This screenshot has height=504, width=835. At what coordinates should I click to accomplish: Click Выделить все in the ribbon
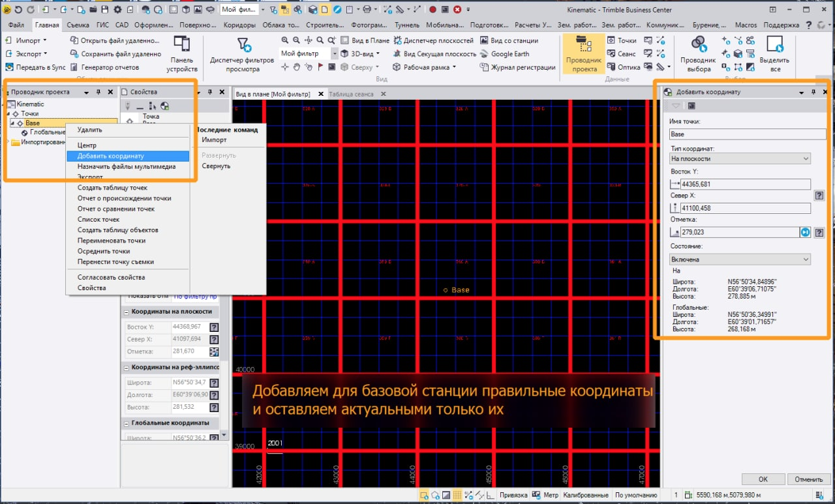(x=775, y=54)
